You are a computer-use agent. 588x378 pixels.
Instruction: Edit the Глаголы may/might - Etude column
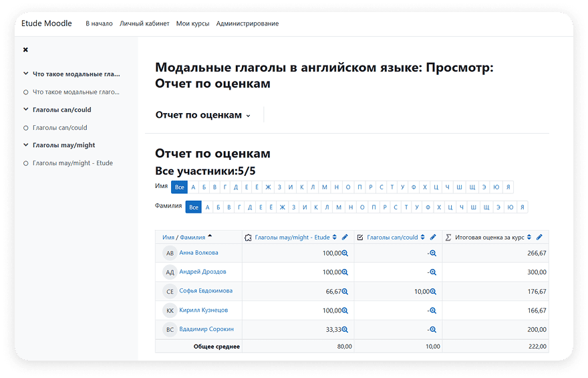pyautogui.click(x=345, y=238)
